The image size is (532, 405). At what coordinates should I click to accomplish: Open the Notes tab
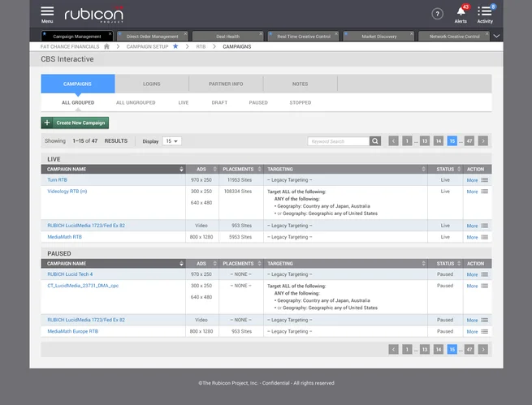point(301,84)
